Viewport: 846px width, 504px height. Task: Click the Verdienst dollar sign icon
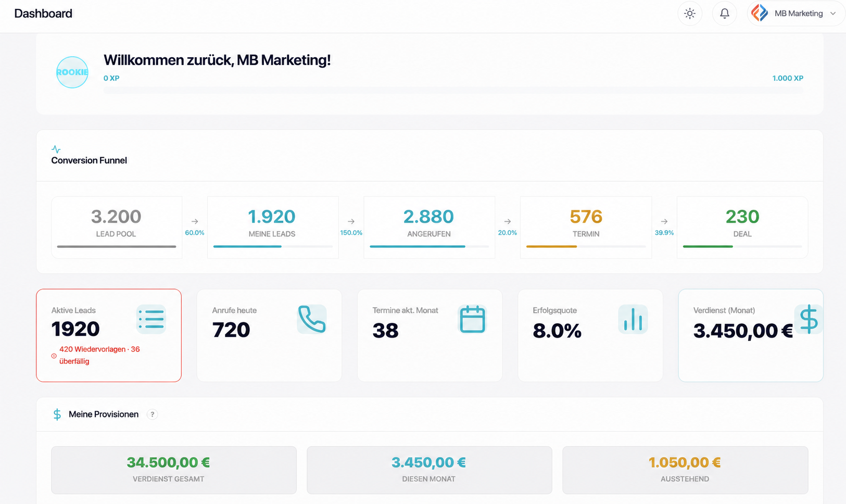click(x=809, y=319)
